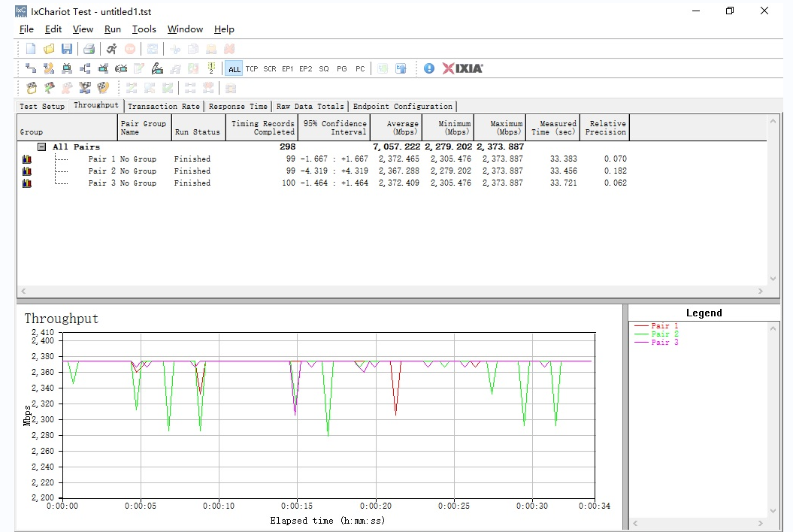793x532 pixels.
Task: Switch to the Response Time tab
Action: point(238,106)
